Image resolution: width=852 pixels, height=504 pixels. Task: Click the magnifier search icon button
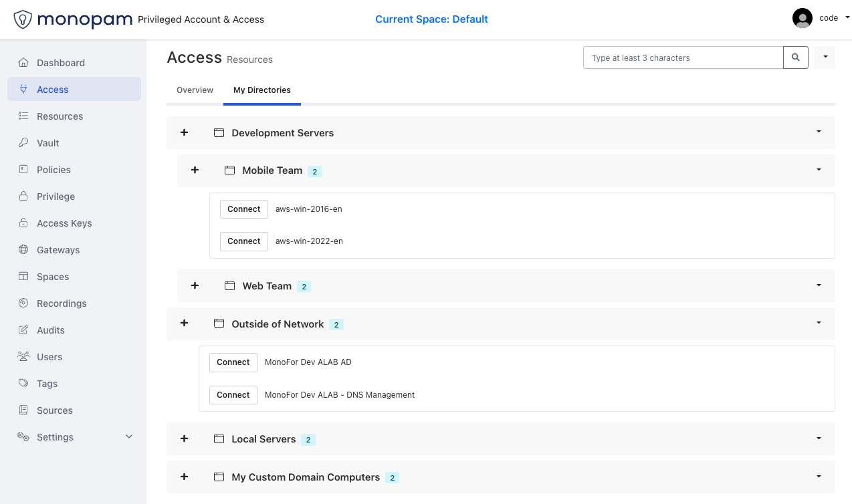(x=796, y=58)
